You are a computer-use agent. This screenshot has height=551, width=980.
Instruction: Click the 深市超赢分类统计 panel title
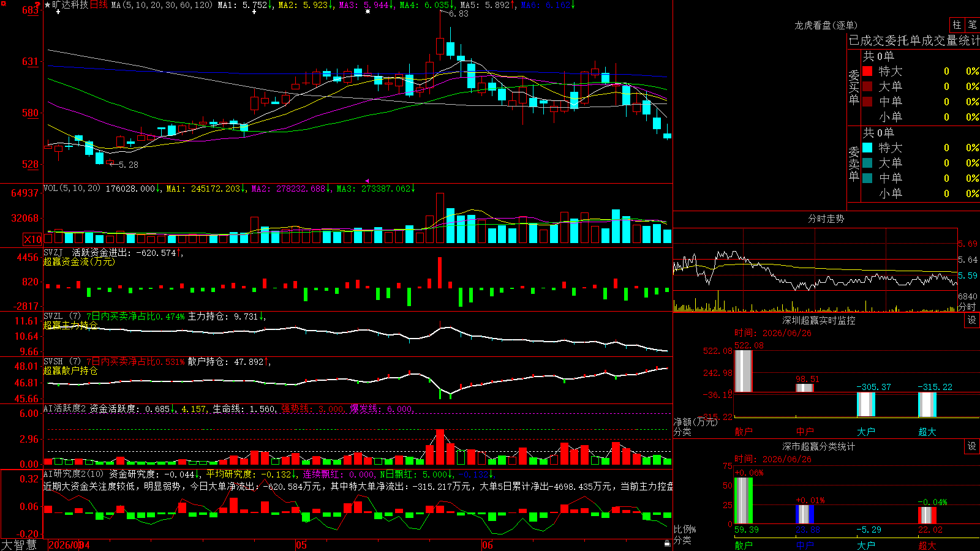click(x=819, y=446)
